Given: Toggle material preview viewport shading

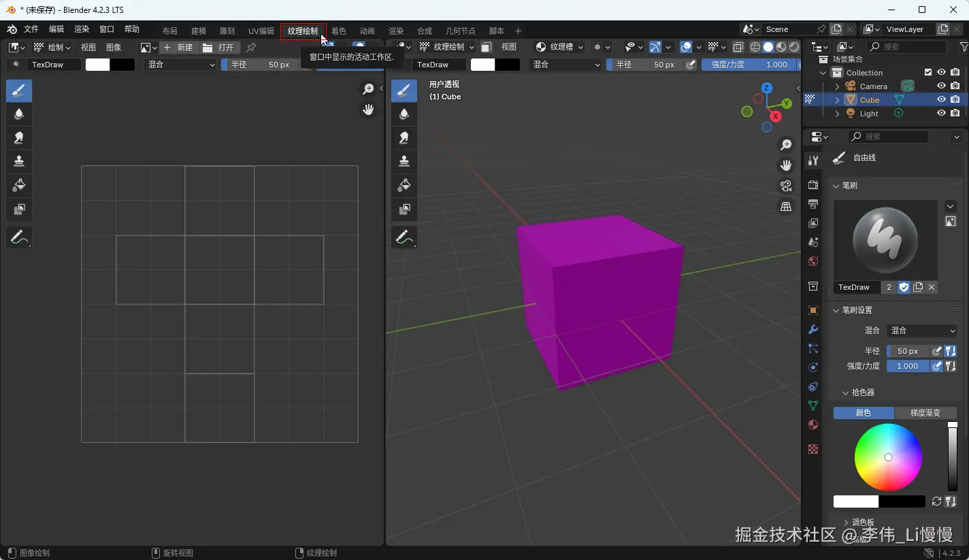Looking at the screenshot, I should pos(781,47).
